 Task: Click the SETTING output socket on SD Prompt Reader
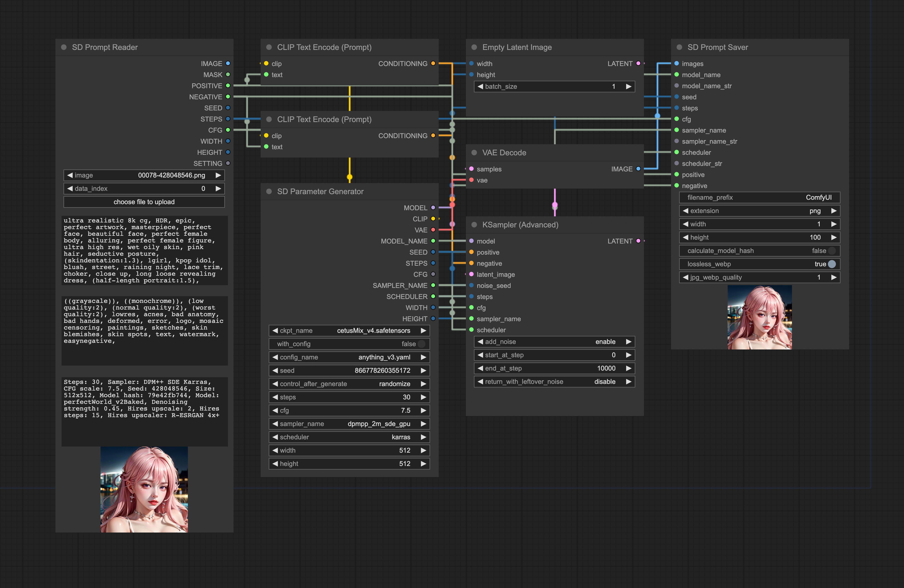pyautogui.click(x=228, y=163)
